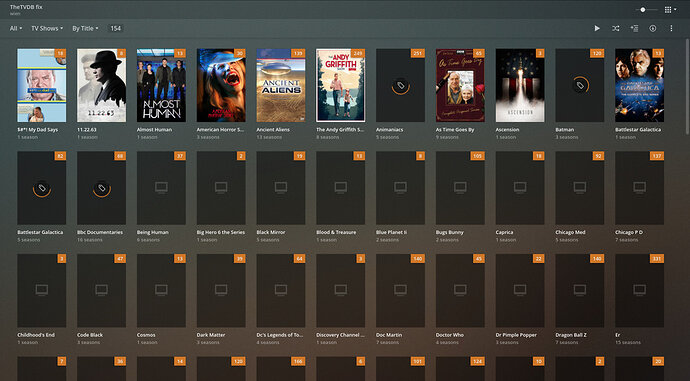Viewport: 690px width, 381px height.
Task: Click 9 seasons under As Time Goes By
Action: coord(448,137)
